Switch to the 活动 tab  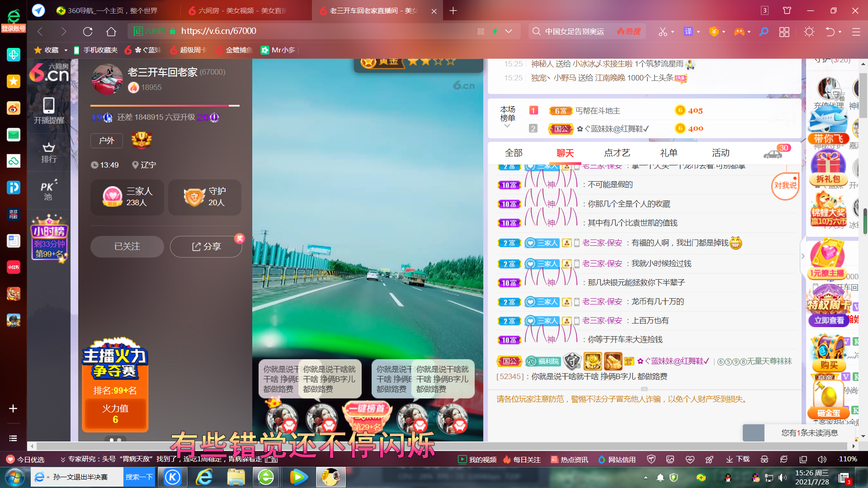click(x=721, y=153)
